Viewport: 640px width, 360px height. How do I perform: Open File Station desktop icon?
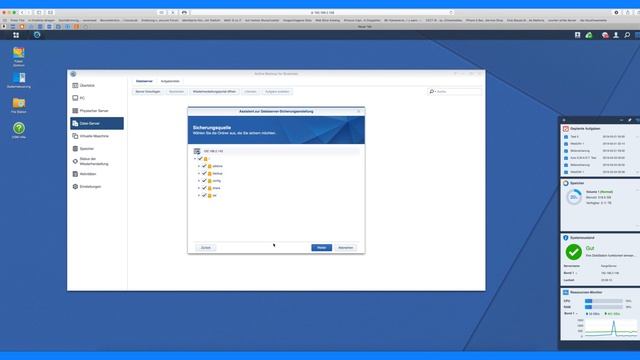[x=19, y=103]
